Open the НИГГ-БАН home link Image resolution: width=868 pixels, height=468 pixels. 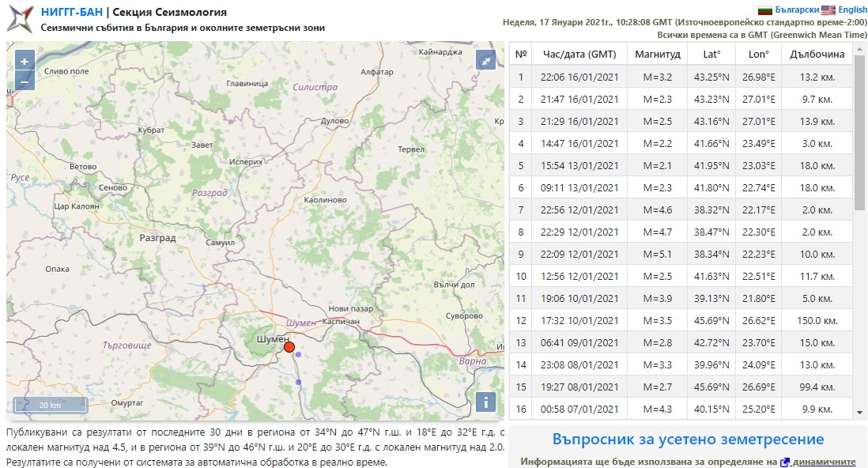[x=71, y=12]
